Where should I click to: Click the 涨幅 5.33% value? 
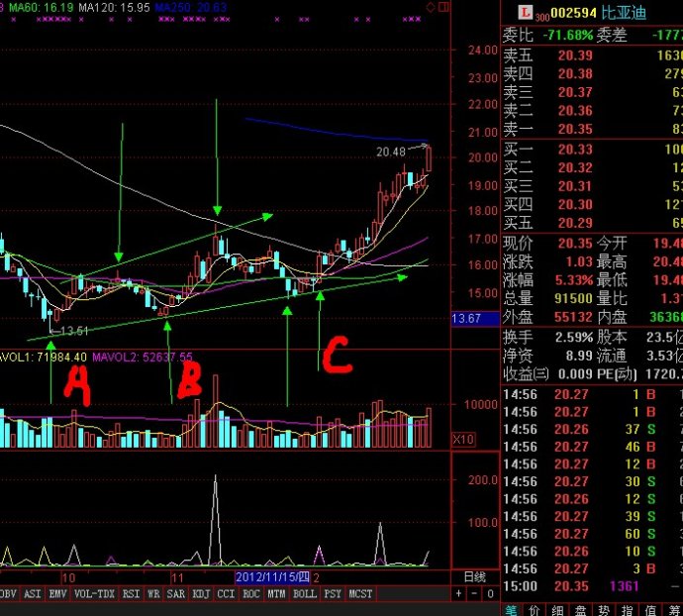point(574,280)
